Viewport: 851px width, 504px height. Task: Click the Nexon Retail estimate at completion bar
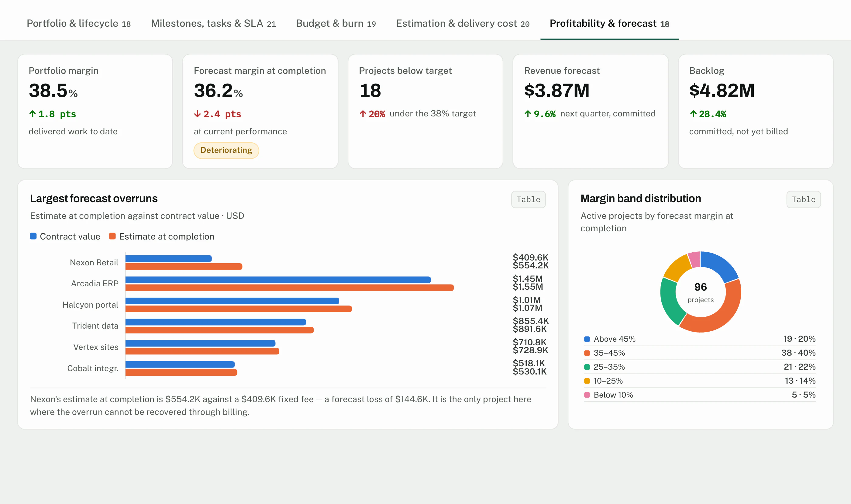(x=184, y=267)
